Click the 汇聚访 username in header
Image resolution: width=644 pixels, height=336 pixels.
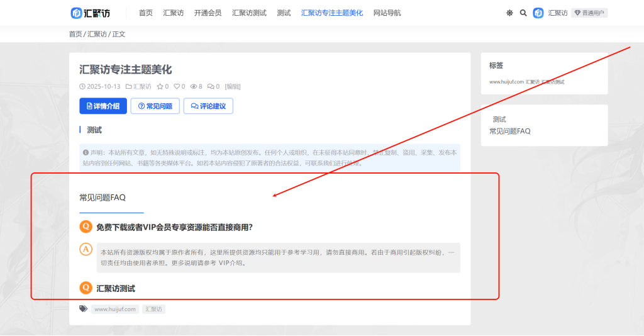click(558, 13)
